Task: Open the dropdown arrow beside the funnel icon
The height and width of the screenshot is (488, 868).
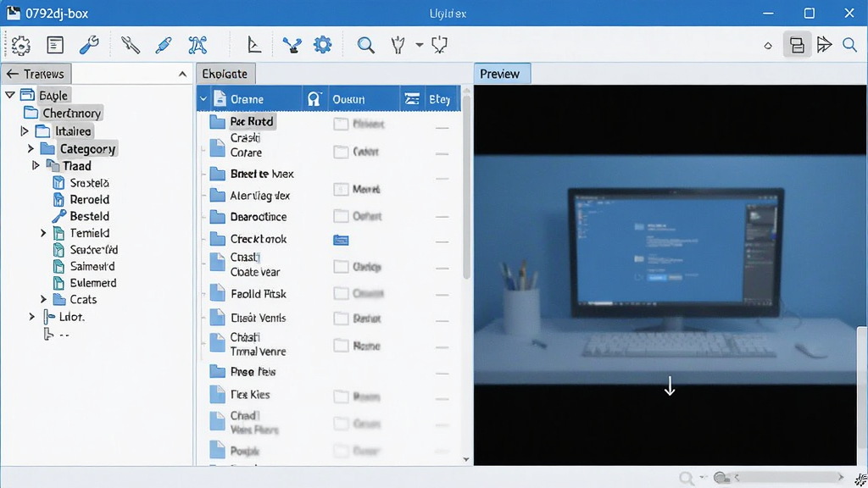Action: (420, 45)
